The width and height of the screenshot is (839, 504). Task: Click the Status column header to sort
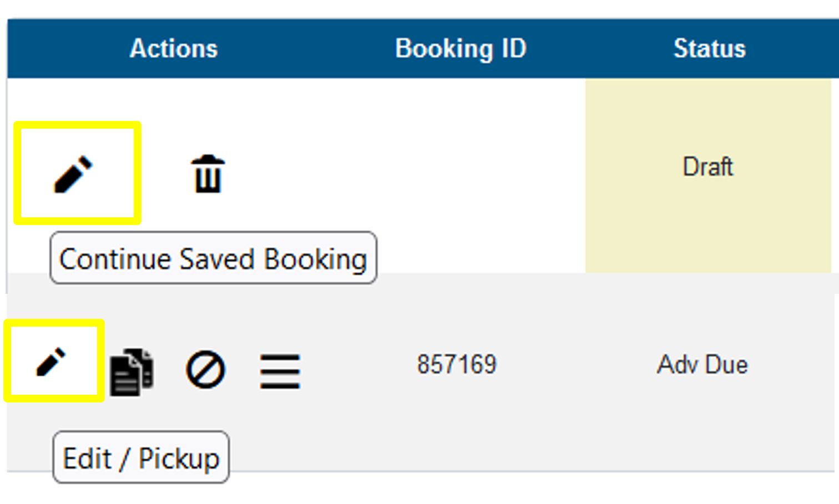point(709,48)
